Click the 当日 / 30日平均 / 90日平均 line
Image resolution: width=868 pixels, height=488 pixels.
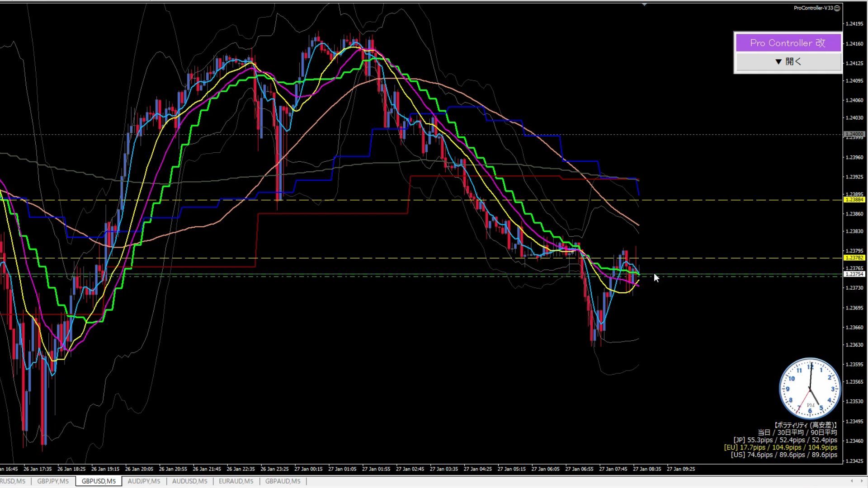[x=797, y=432]
